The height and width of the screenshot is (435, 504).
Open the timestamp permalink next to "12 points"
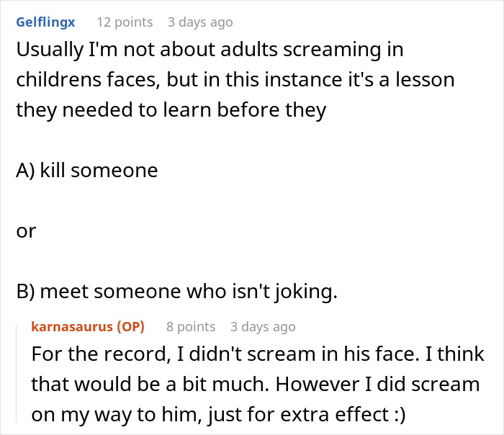click(200, 22)
